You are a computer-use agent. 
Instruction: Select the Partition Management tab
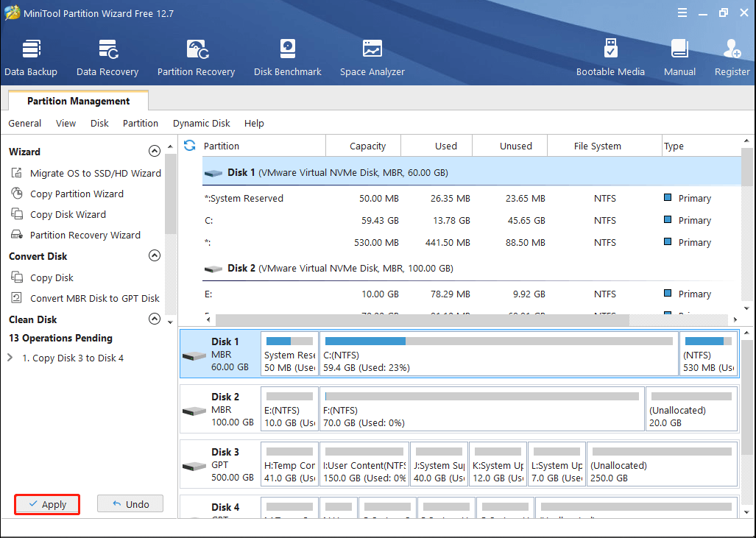point(79,101)
